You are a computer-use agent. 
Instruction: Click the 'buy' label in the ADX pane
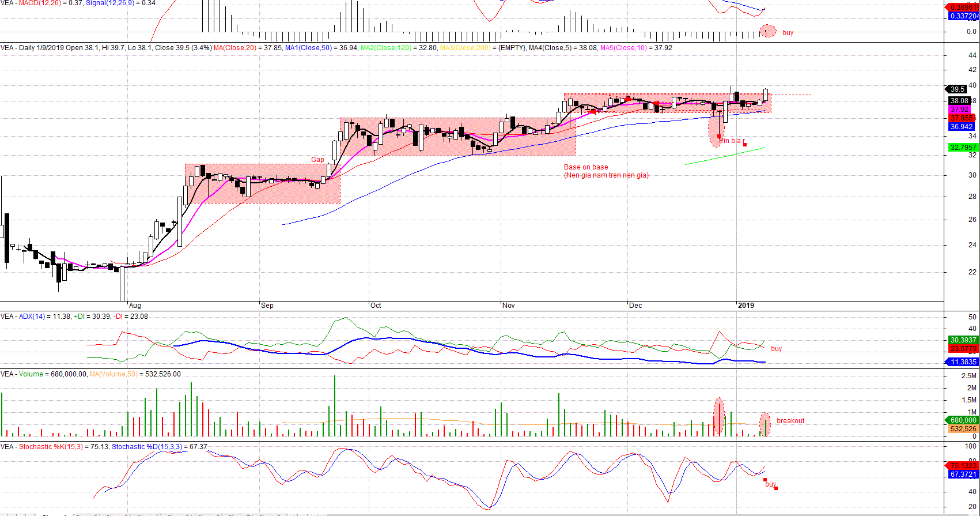[x=776, y=349]
